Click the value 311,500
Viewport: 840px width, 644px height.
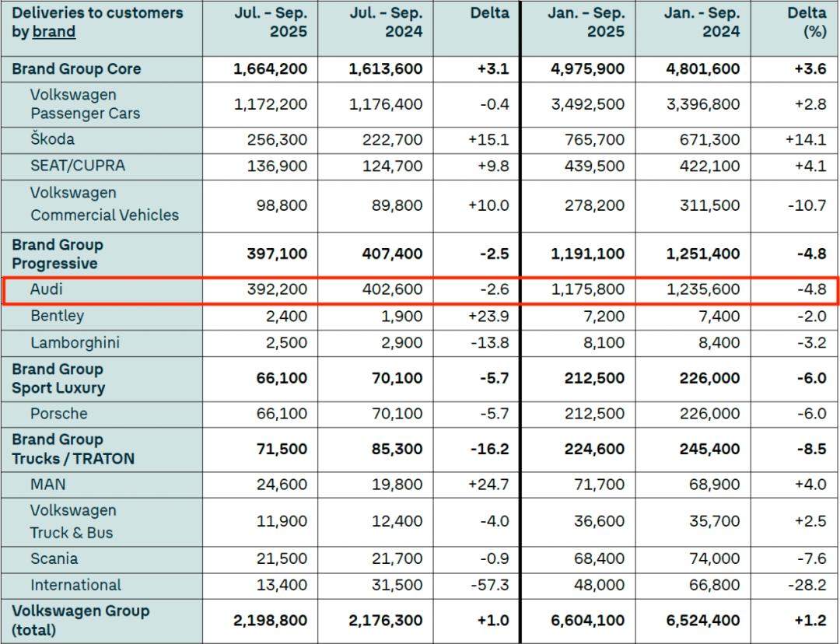coord(710,206)
